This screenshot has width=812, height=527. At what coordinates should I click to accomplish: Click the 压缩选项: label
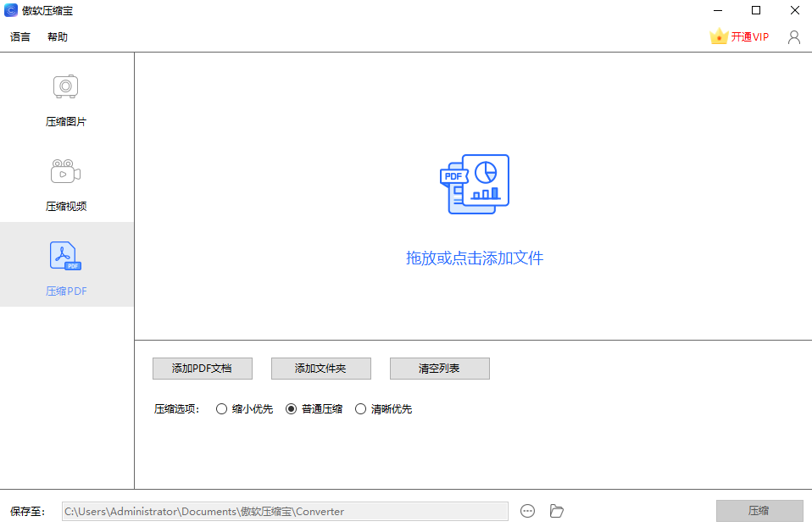click(x=176, y=409)
